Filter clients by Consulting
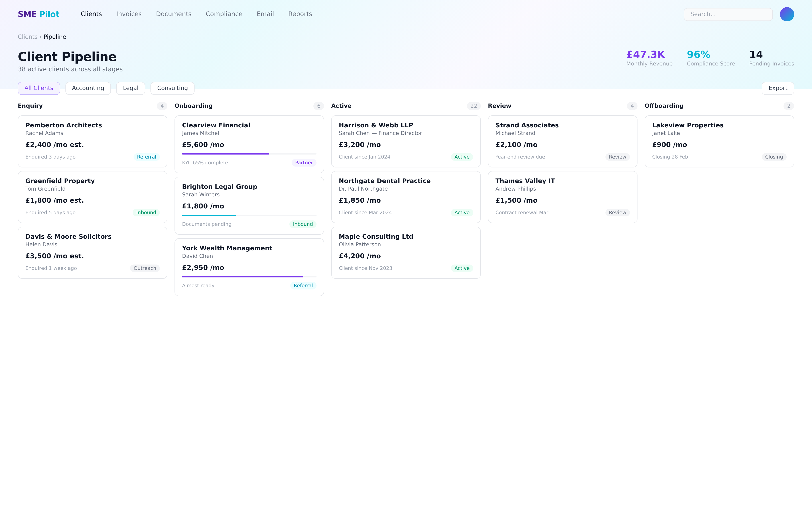Viewport: 812px width, 513px height. click(172, 88)
